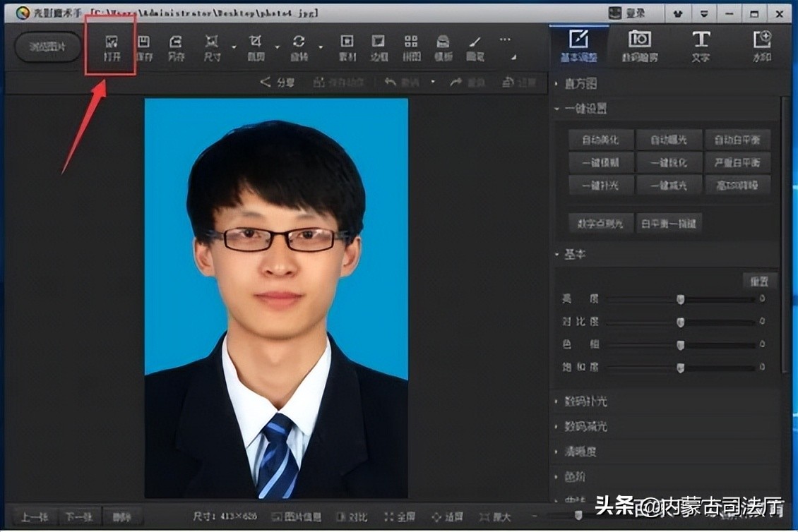Viewport: 798px width, 532px height.
Task: Open the 模板 (template) toolbar icon
Action: (443, 46)
